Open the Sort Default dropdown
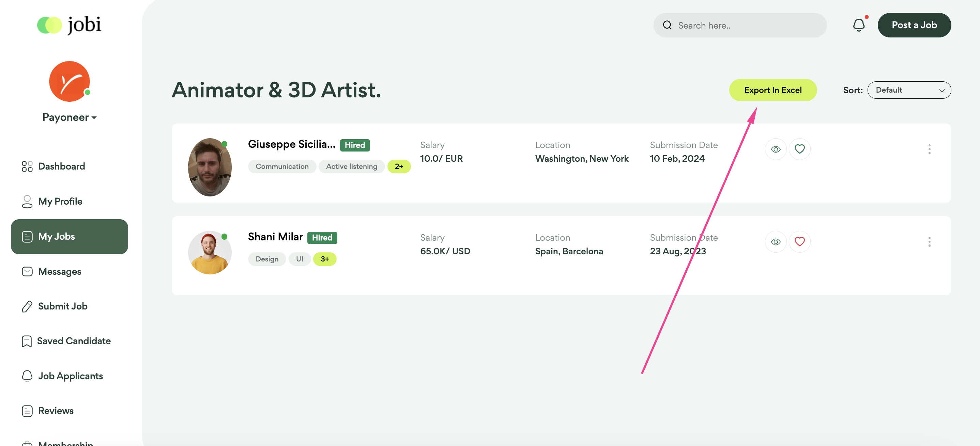The width and height of the screenshot is (980, 446). point(909,90)
